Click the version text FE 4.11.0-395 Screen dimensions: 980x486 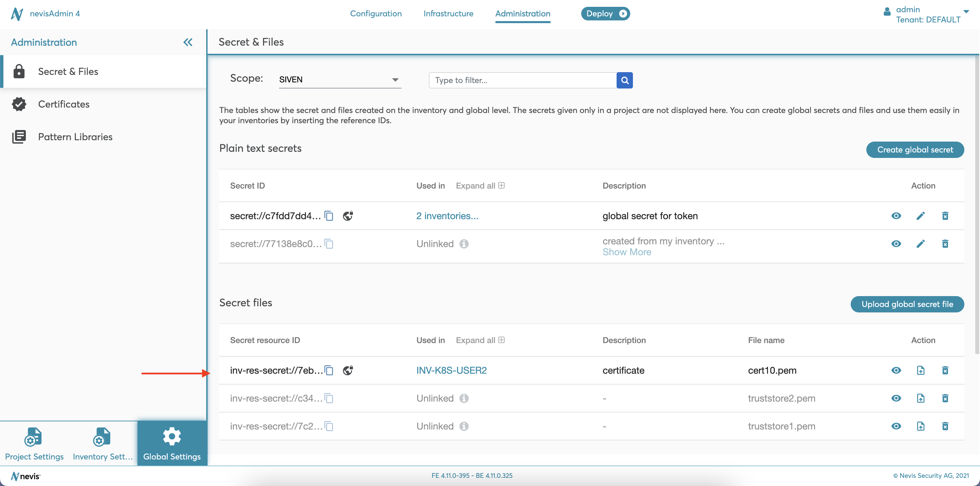point(451,476)
